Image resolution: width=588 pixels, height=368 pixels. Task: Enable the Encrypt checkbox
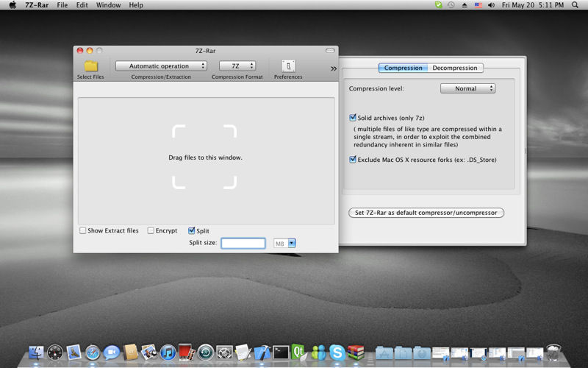click(151, 230)
